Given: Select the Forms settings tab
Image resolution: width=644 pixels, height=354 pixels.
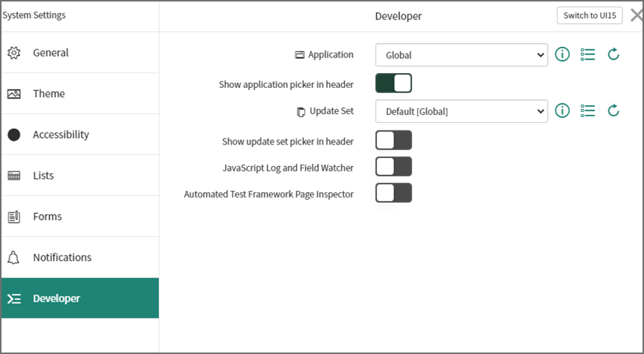Looking at the screenshot, I should tap(47, 217).
